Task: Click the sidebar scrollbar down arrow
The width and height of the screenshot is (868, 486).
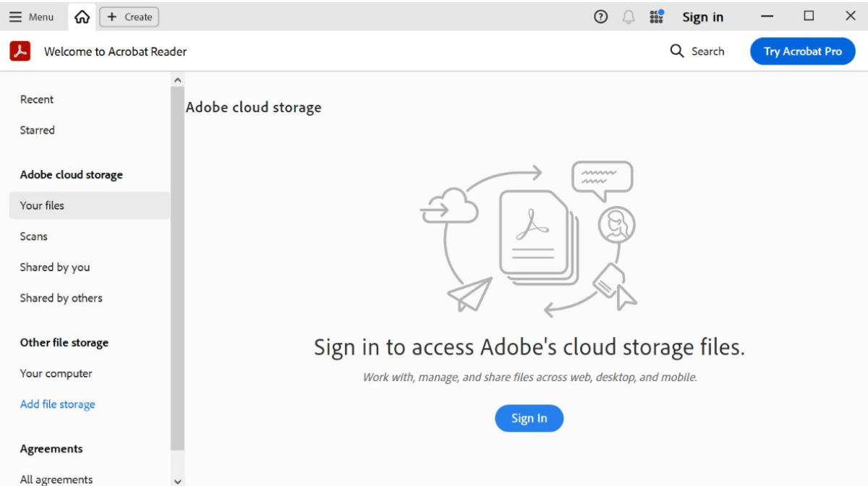Action: (x=177, y=480)
